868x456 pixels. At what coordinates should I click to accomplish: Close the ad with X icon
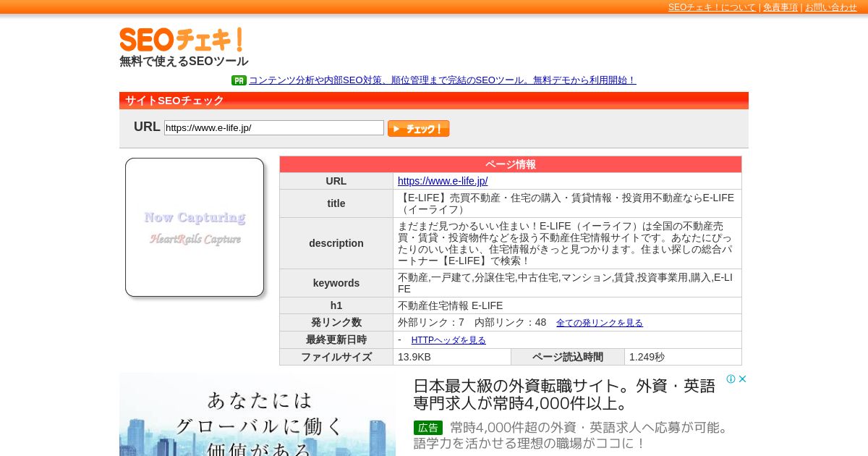[x=742, y=379]
